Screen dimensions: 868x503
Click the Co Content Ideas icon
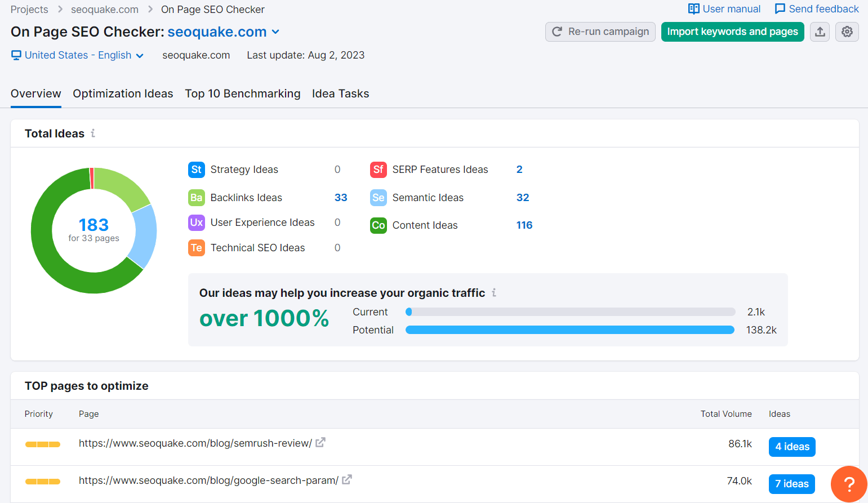pos(379,225)
